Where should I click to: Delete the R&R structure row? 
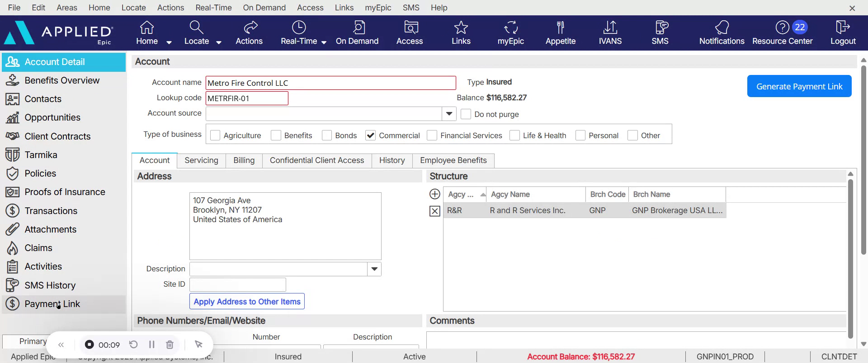click(x=434, y=211)
